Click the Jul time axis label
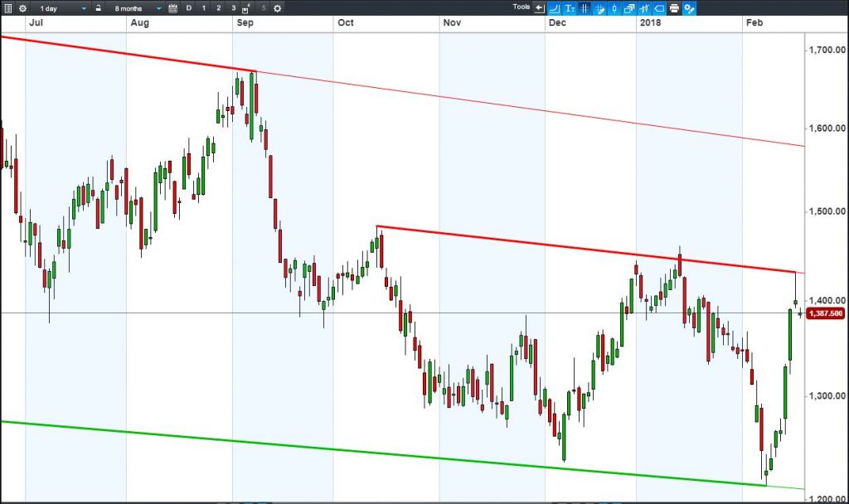Viewport: 849px width, 504px height. (x=36, y=22)
